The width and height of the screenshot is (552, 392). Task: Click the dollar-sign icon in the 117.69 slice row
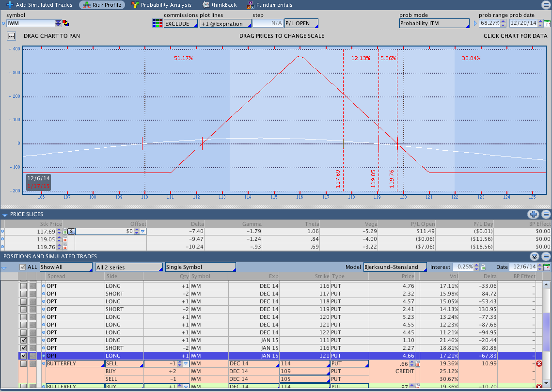(x=71, y=232)
